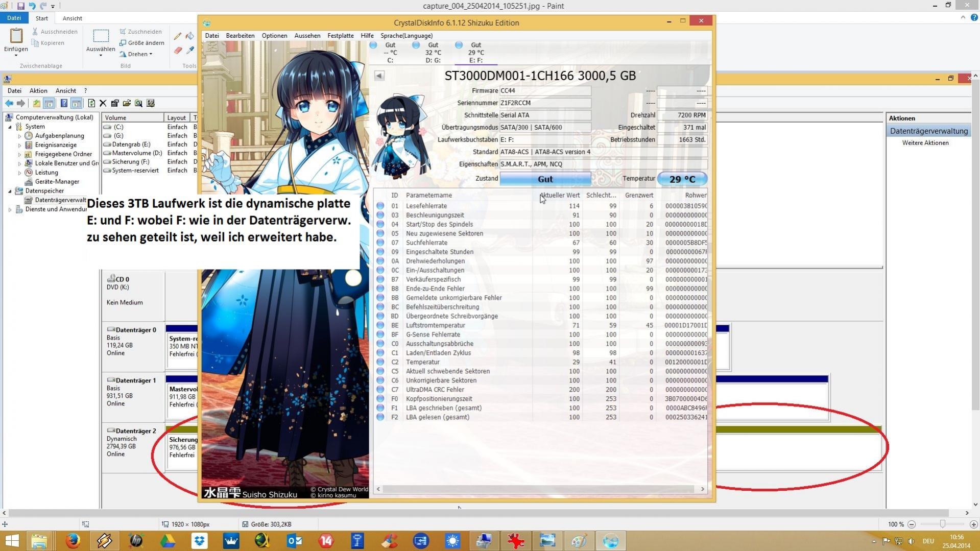
Task: Select the UltraDMA CRC Fehler row
Action: [540, 390]
